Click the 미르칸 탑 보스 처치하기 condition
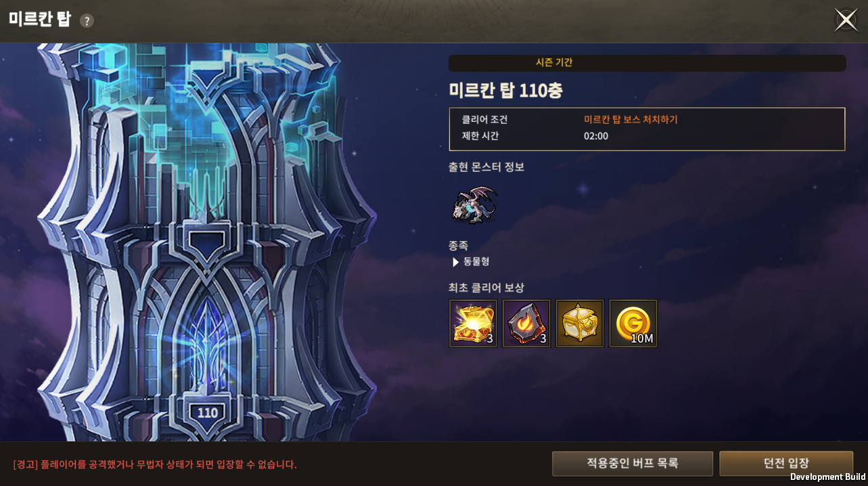This screenshot has width=868, height=486. pyautogui.click(x=631, y=120)
